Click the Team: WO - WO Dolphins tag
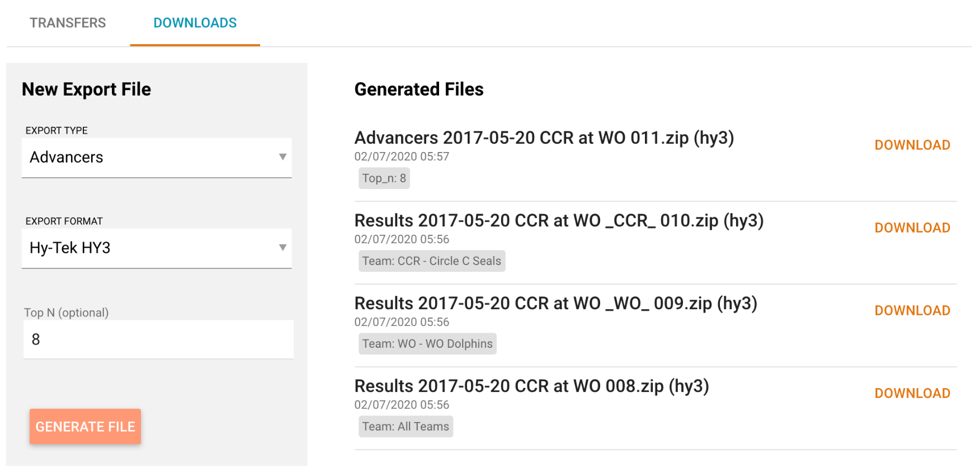The height and width of the screenshot is (473, 980). (427, 344)
